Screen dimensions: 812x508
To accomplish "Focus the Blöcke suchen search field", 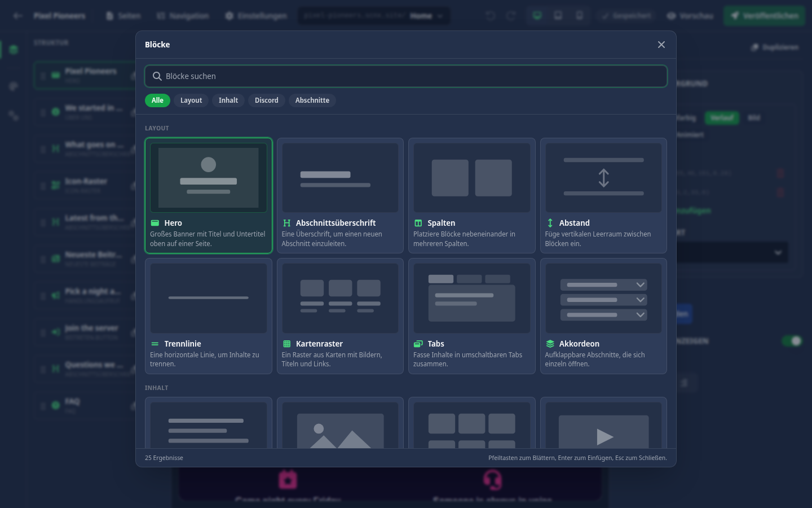I will (x=406, y=76).
